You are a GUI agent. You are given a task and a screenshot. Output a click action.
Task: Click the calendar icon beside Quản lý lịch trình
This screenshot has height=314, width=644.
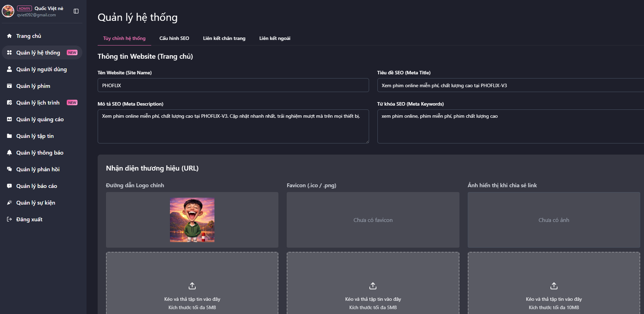(9, 102)
